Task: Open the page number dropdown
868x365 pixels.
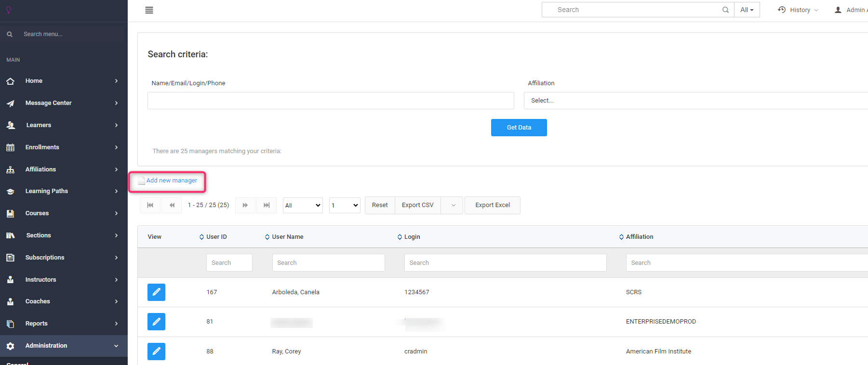Action: click(345, 206)
